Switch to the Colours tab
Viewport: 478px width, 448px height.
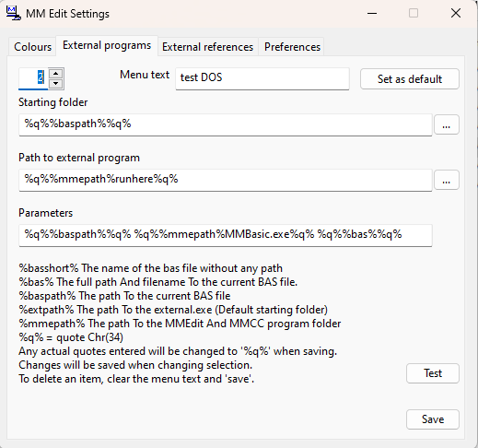[x=32, y=47]
